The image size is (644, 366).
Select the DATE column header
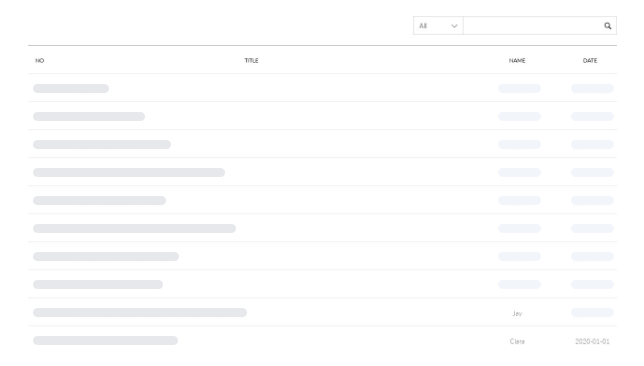(x=590, y=60)
